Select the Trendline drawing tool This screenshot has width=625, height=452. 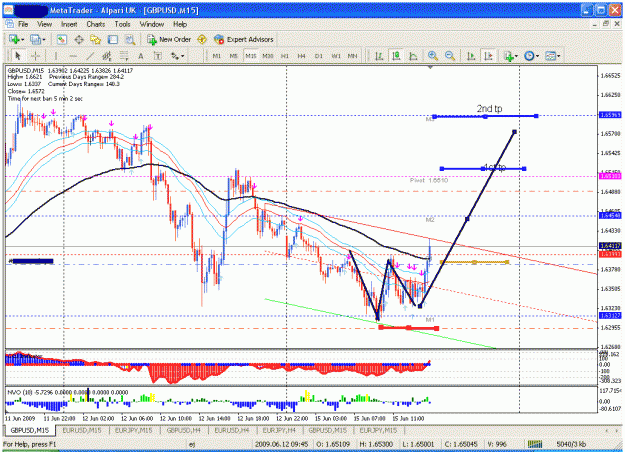click(x=90, y=56)
